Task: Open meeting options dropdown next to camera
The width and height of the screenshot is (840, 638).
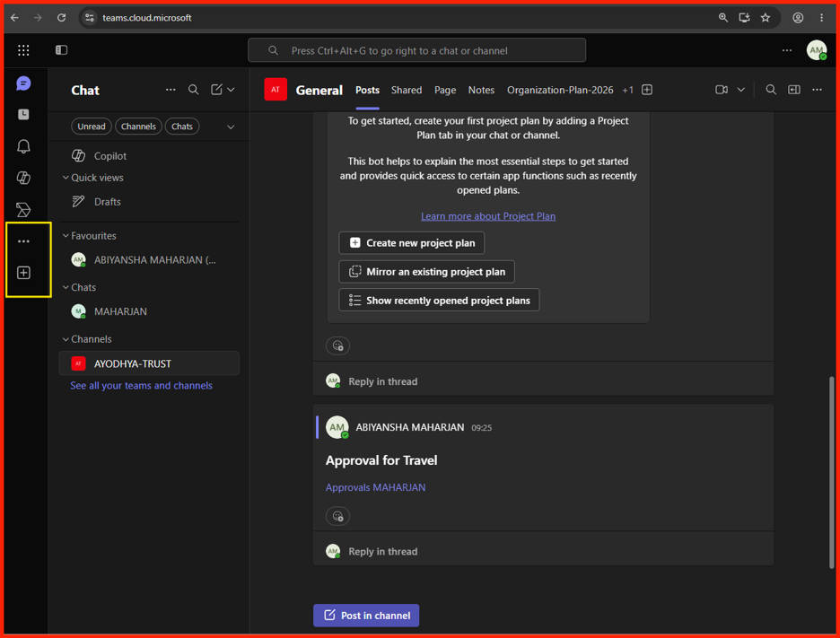Action: pos(741,90)
